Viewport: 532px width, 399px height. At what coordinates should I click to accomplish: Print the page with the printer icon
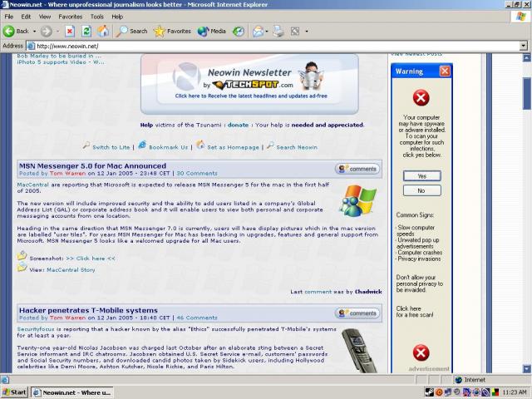[278, 32]
